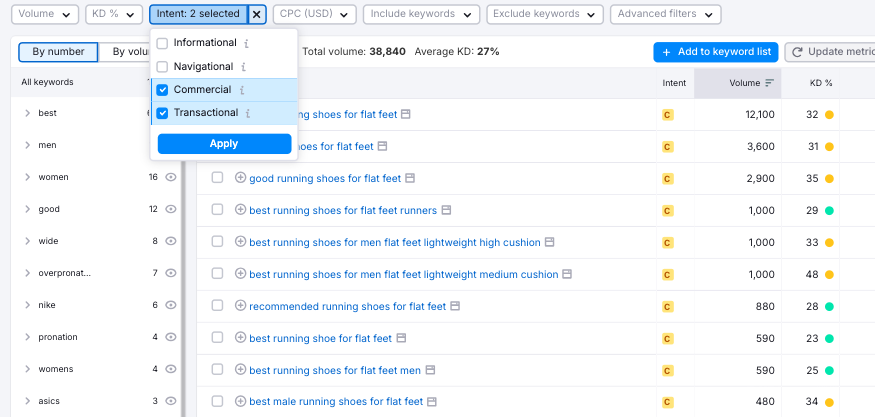
Task: Click info icon next to Informational intent
Action: [246, 44]
